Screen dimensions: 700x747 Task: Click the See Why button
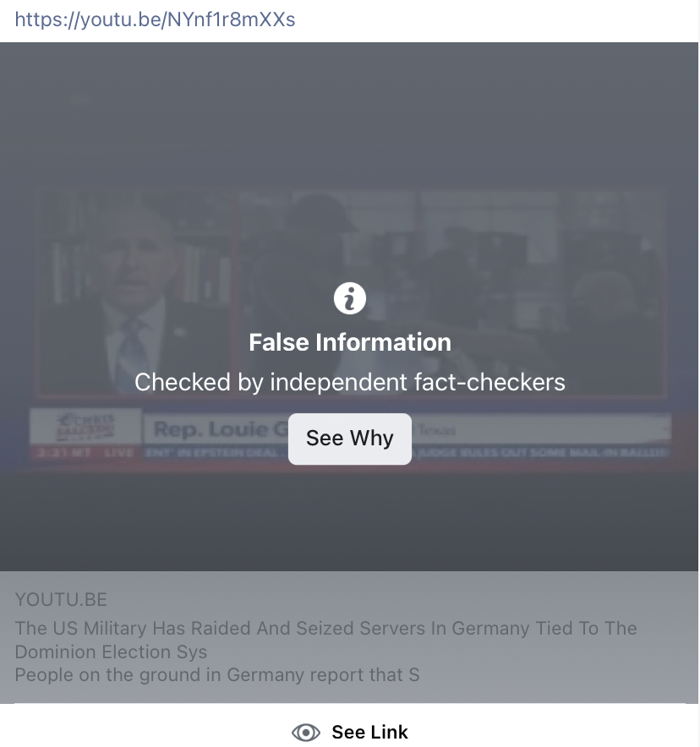tap(350, 439)
